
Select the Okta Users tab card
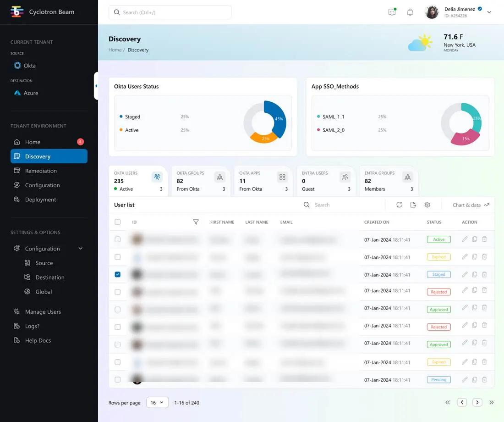click(138, 181)
